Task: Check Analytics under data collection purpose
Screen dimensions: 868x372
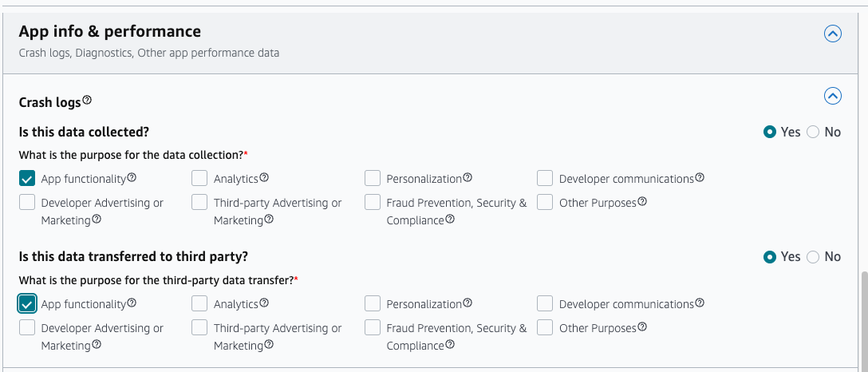Action: click(199, 178)
